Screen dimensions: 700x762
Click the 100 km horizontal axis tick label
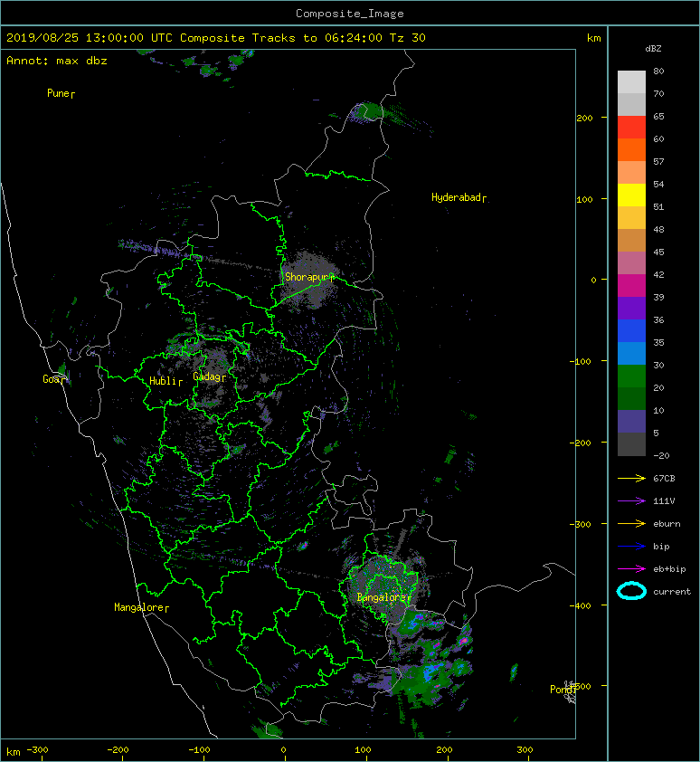point(363,750)
